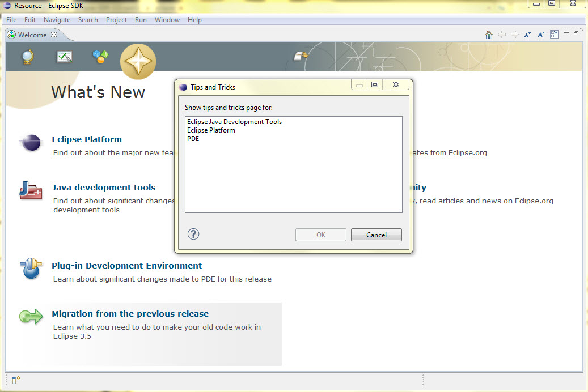Click the Java development tools icon
This screenshot has height=392, width=588.
click(x=31, y=190)
